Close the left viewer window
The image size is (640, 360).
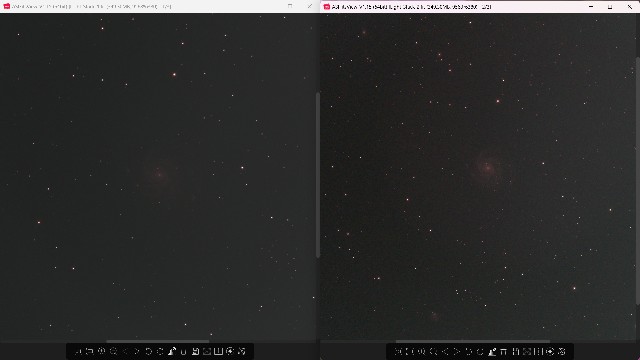[x=309, y=6]
